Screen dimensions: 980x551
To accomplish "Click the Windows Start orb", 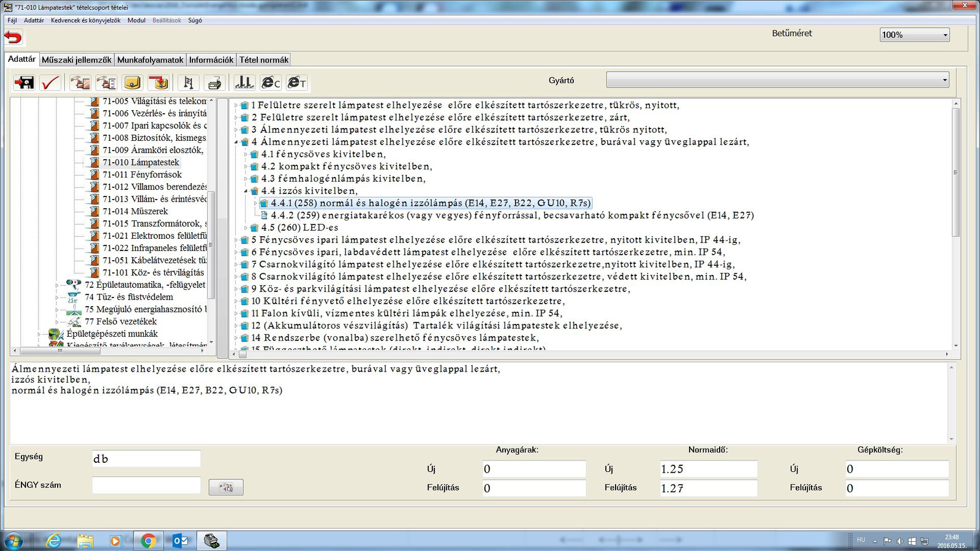I will 13,541.
